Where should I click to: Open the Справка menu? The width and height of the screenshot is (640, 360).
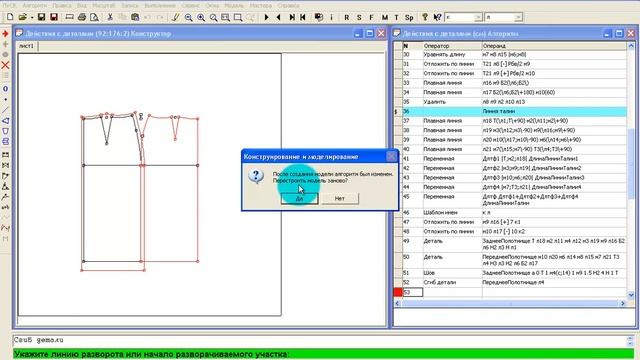pos(288,5)
